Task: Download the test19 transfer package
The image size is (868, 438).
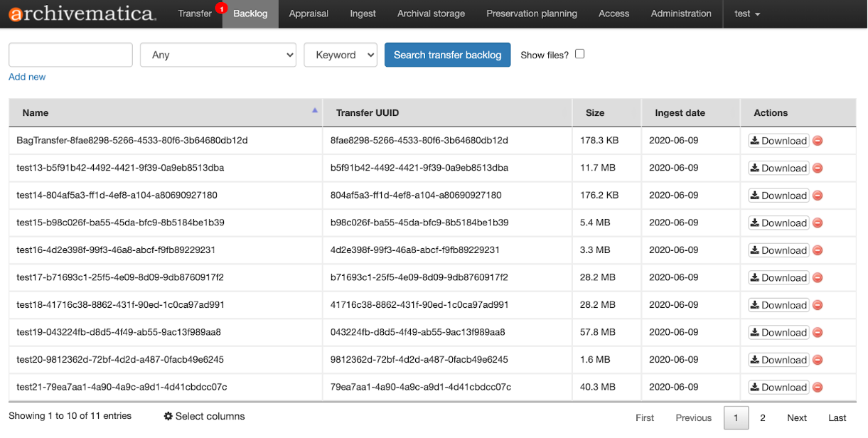Action: pos(778,332)
